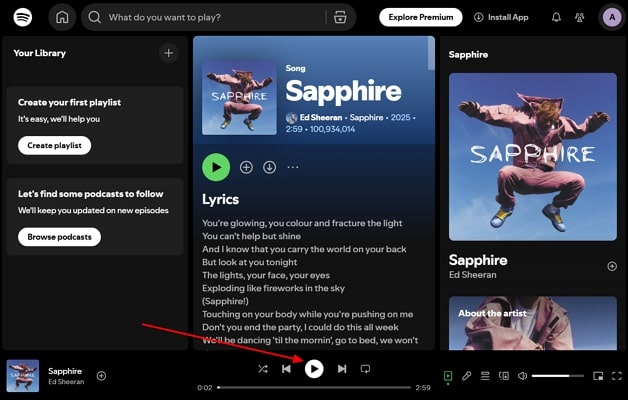
Task: Toggle the Now Playing view
Action: (448, 376)
